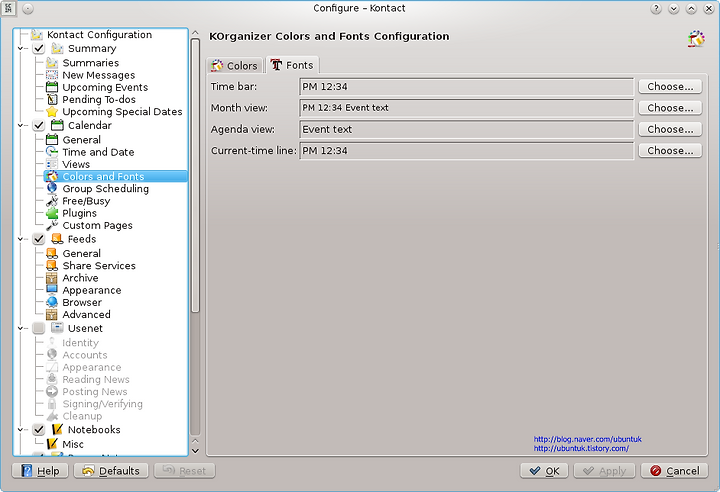Click the Time and Date clock icon

click(52, 152)
